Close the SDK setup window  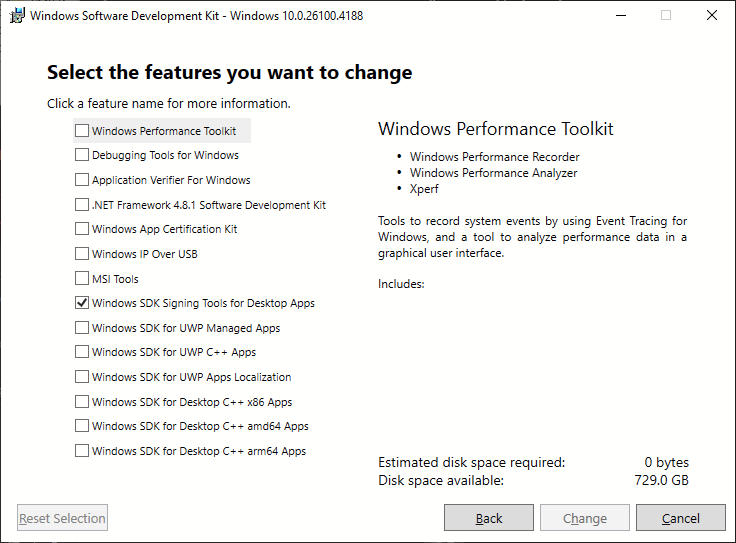click(712, 15)
